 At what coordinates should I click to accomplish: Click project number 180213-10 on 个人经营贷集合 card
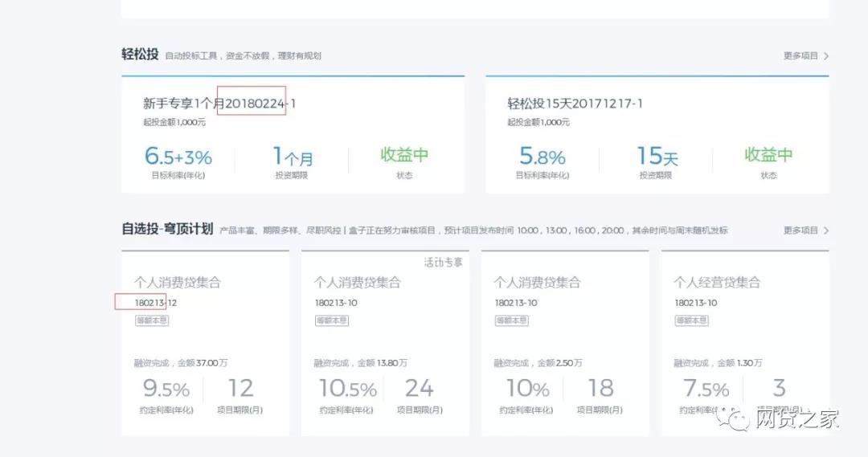point(695,303)
